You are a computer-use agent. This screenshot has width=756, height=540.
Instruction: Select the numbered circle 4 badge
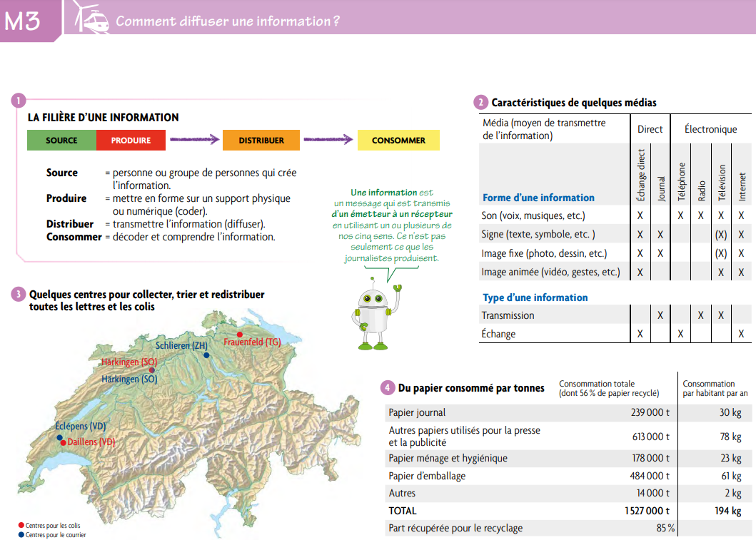pyautogui.click(x=388, y=388)
